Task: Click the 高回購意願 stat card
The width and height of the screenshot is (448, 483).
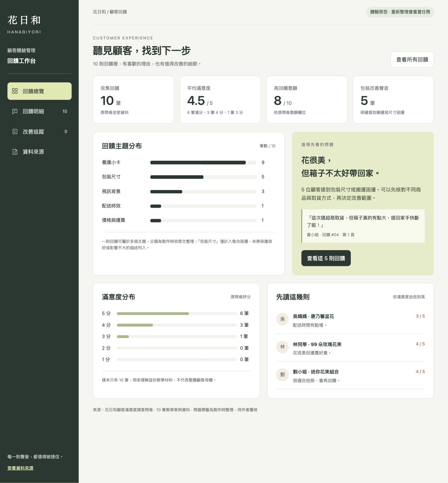Action: (307, 100)
